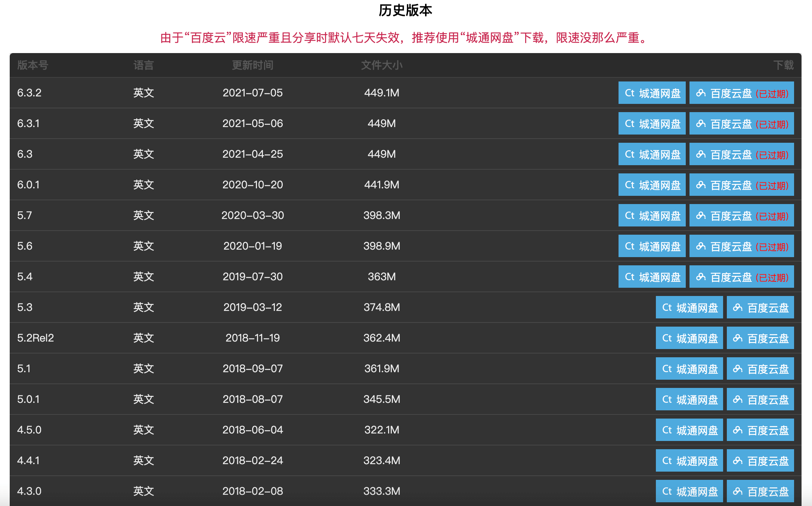Click 百度云盘 in the 5.3 row
Screen dimensions: 812x506
(760, 307)
